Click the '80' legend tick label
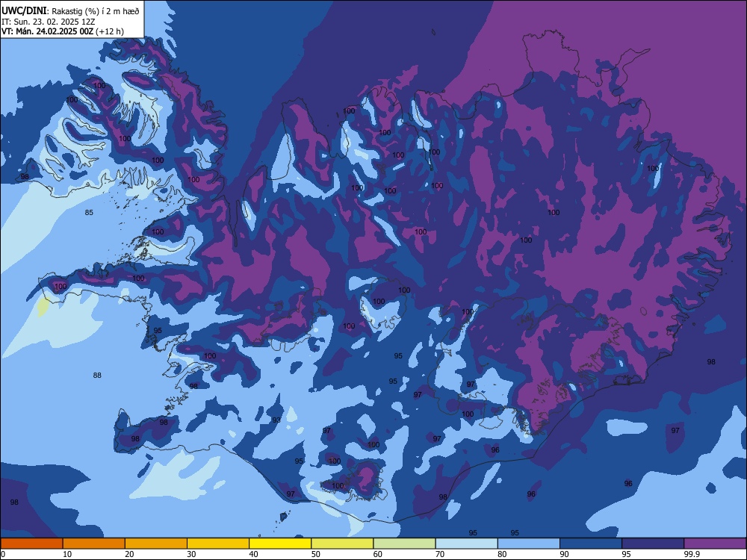747x560 pixels. point(502,554)
